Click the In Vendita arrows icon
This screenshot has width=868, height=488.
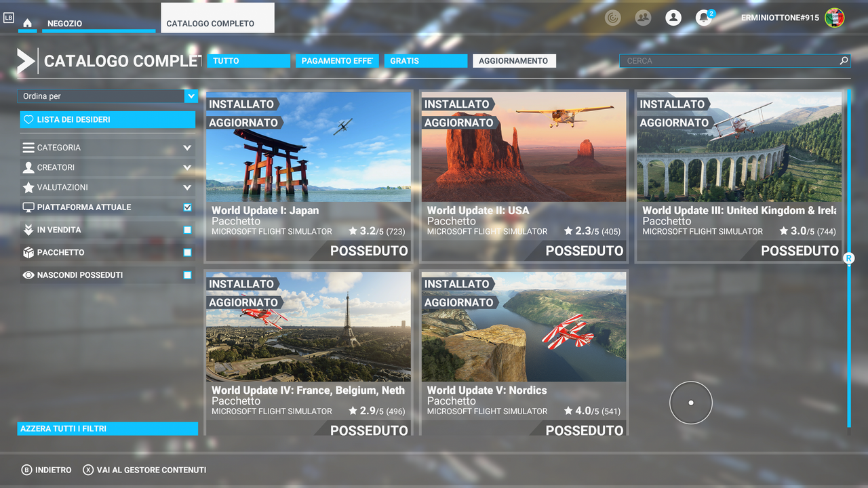tap(28, 230)
